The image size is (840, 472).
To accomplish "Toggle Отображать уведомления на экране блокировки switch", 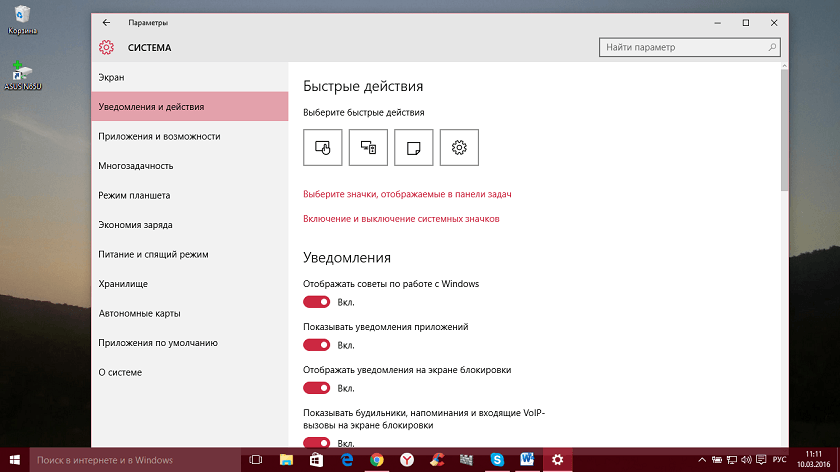I will tap(317, 388).
